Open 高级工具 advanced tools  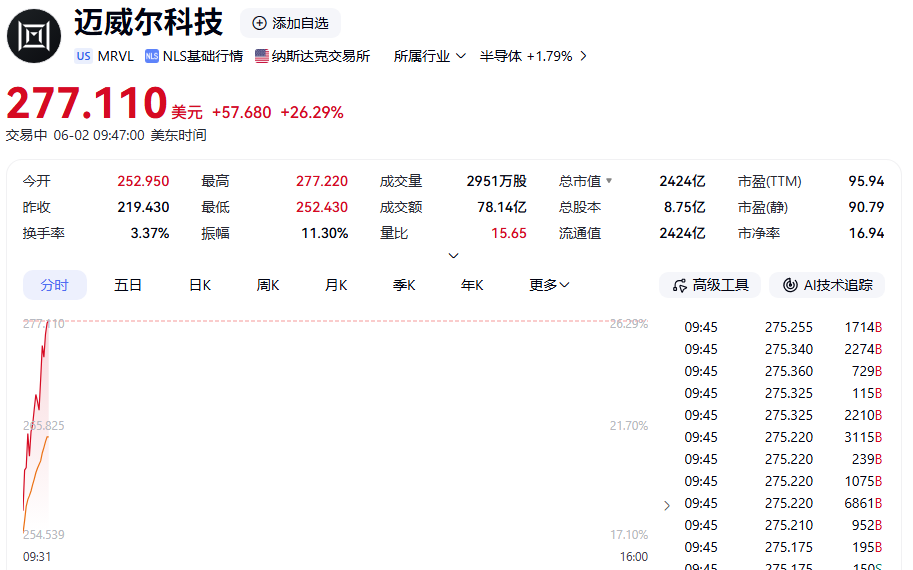click(710, 285)
